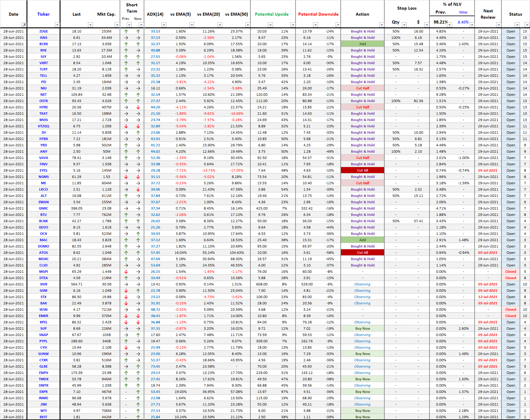Click the XPEL row Prev. red down arrow

click(126, 322)
